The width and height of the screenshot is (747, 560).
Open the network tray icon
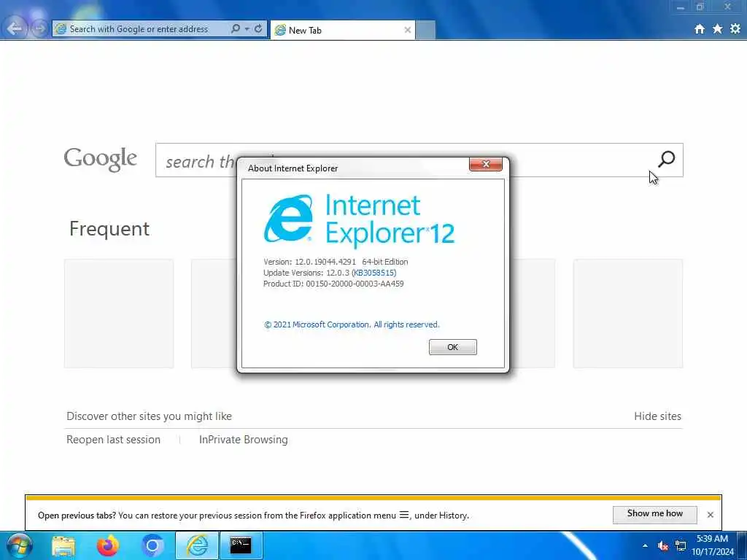[681, 545]
